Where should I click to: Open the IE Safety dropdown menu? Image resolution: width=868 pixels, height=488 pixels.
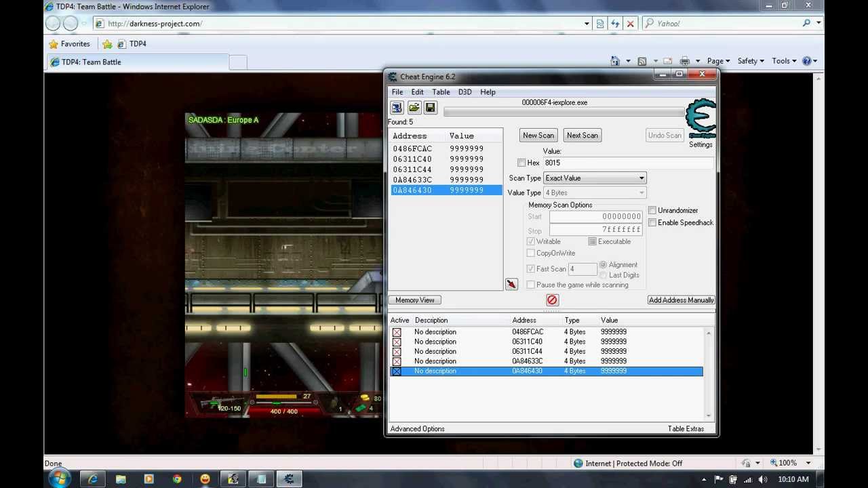[x=751, y=61]
